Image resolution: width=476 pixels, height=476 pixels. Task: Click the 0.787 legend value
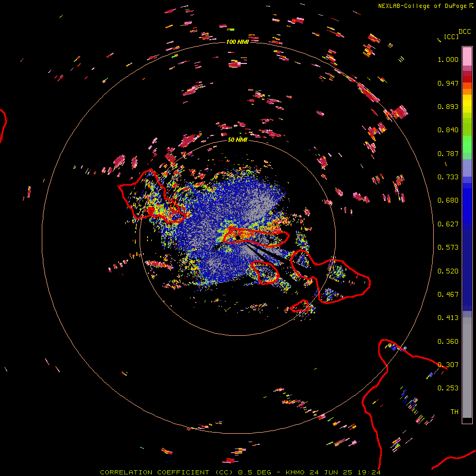(x=448, y=153)
